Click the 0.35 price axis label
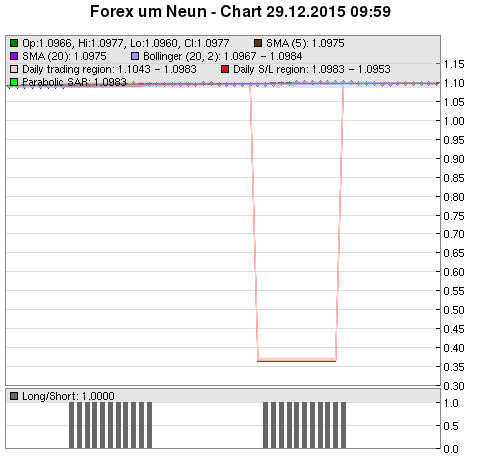This screenshot has width=480, height=457. click(454, 367)
